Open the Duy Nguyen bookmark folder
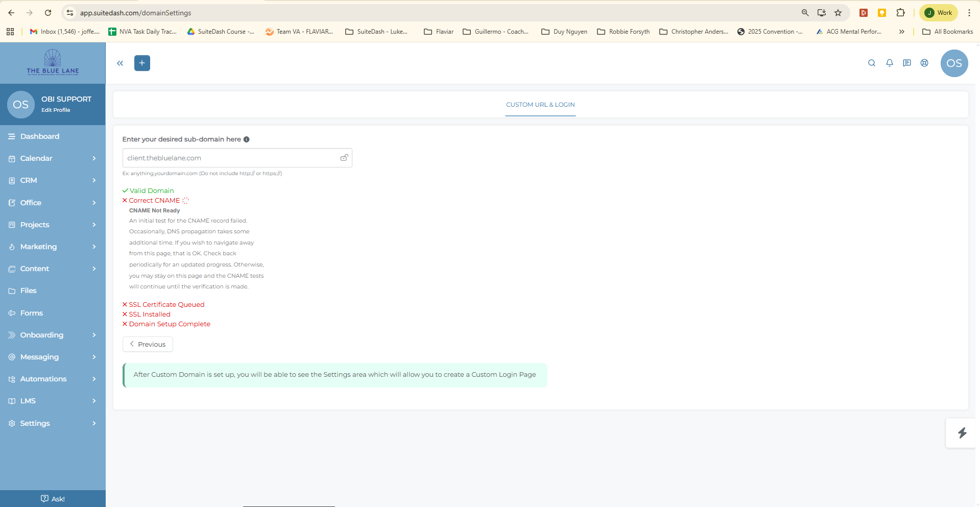Image resolution: width=980 pixels, height=507 pixels. pos(564,32)
